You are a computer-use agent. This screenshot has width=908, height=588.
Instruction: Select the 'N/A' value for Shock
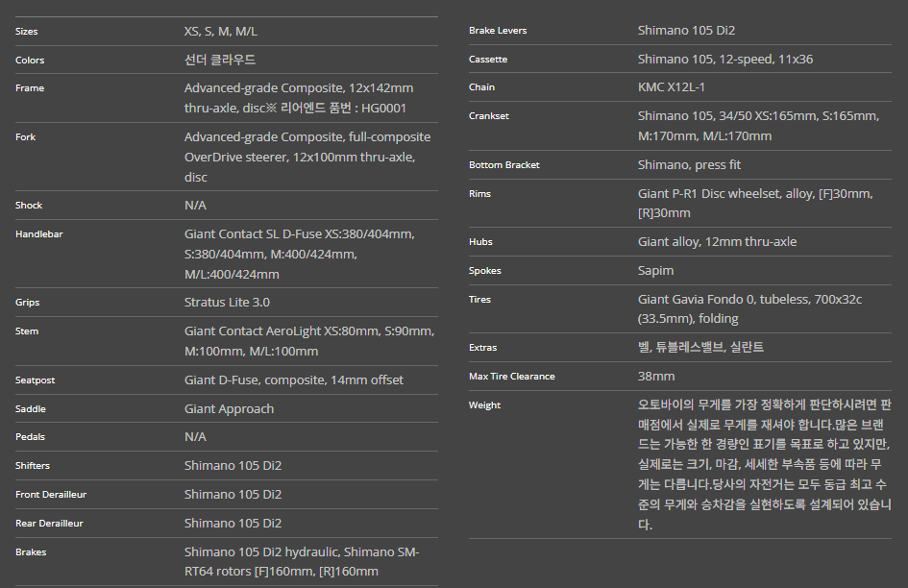tap(195, 205)
